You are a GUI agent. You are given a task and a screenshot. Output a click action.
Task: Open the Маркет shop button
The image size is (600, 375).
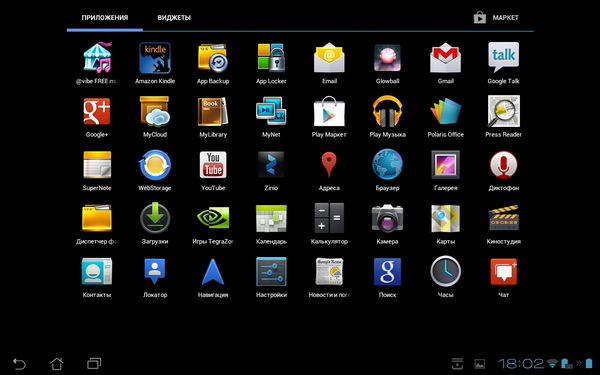[496, 18]
